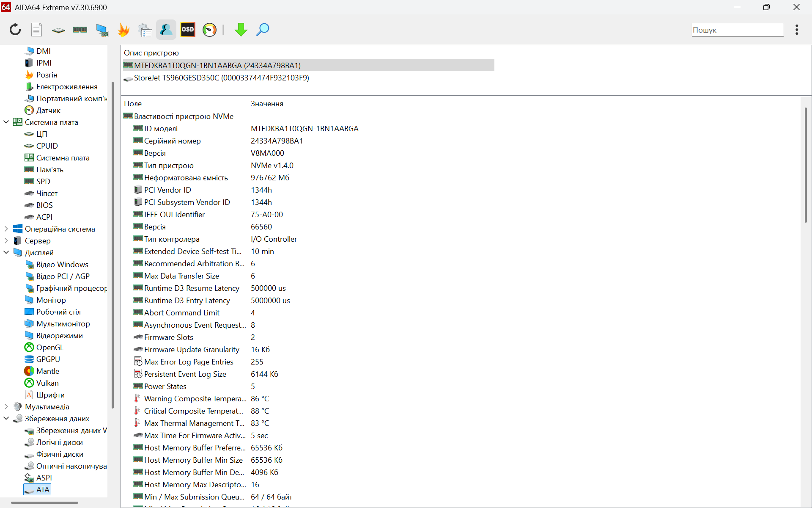Select the StoreJet TS960GESD350C device row
812x508 pixels.
coord(308,77)
